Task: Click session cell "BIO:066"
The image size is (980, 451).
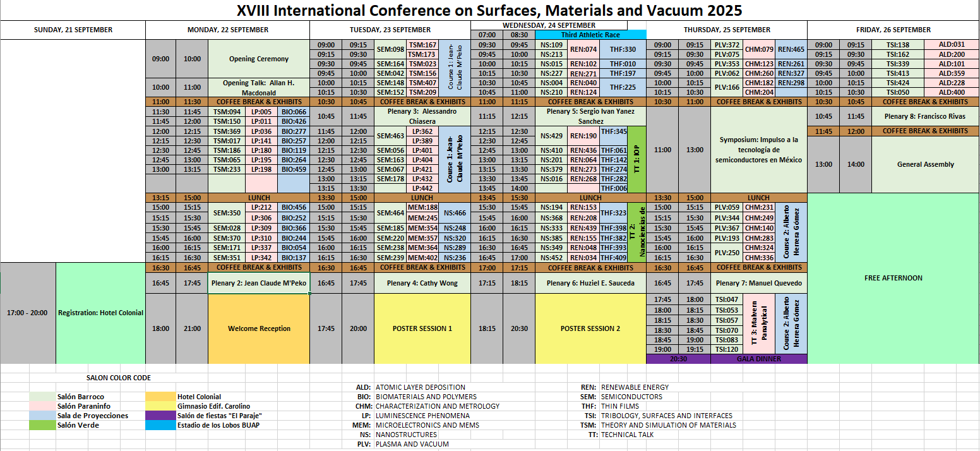Action: pos(293,112)
